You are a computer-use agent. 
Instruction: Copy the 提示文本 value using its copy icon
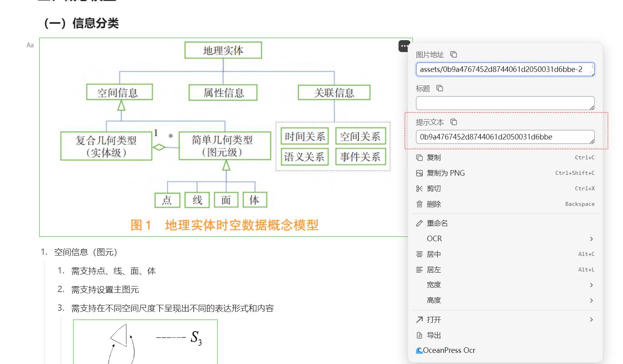(453, 122)
